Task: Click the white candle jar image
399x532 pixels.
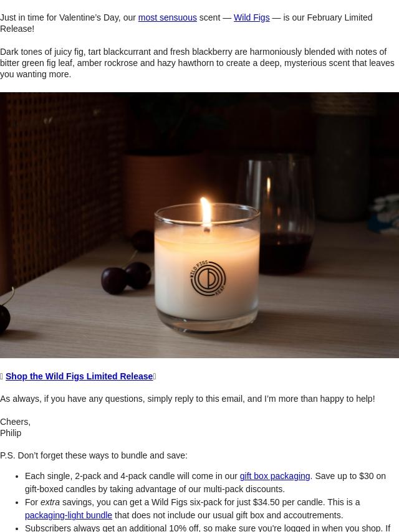Action: 207,268
